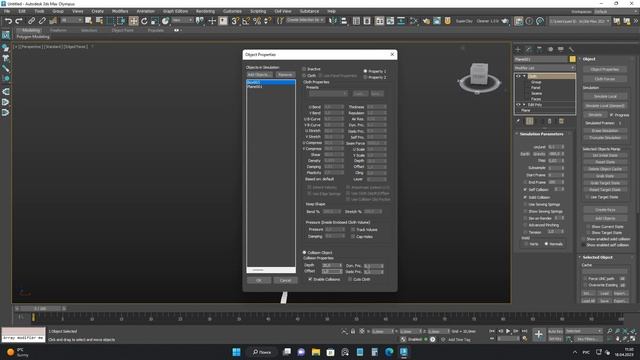Viewport: 640px width, 360px height.
Task: Open Windows Start menu
Action: (236, 352)
